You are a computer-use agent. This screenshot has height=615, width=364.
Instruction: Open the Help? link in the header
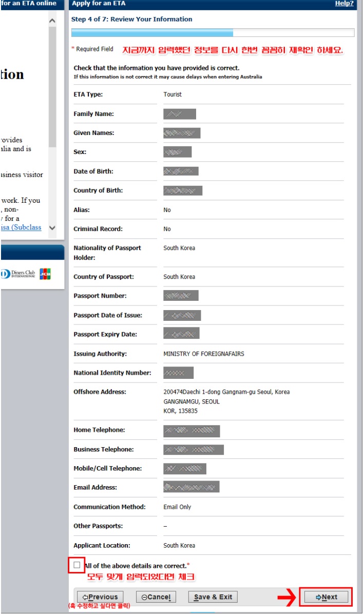[344, 4]
